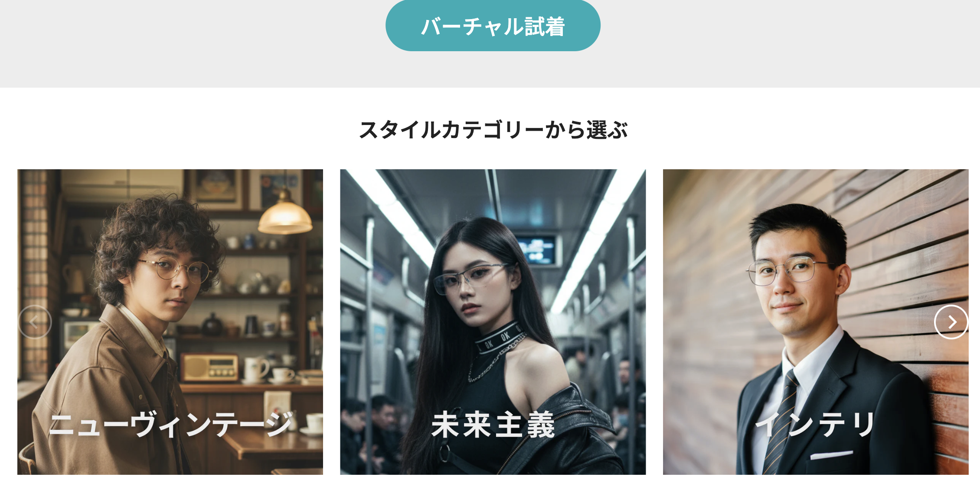Open the インテリ style category card
This screenshot has width=980, height=480.
(x=815, y=322)
